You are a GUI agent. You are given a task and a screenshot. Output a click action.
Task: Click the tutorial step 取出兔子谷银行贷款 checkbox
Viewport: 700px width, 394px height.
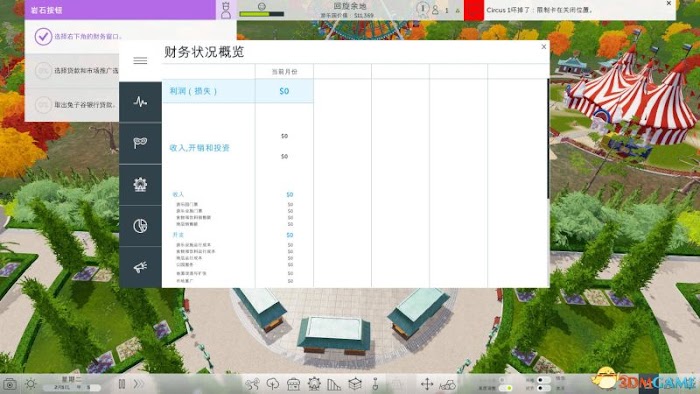coord(43,105)
